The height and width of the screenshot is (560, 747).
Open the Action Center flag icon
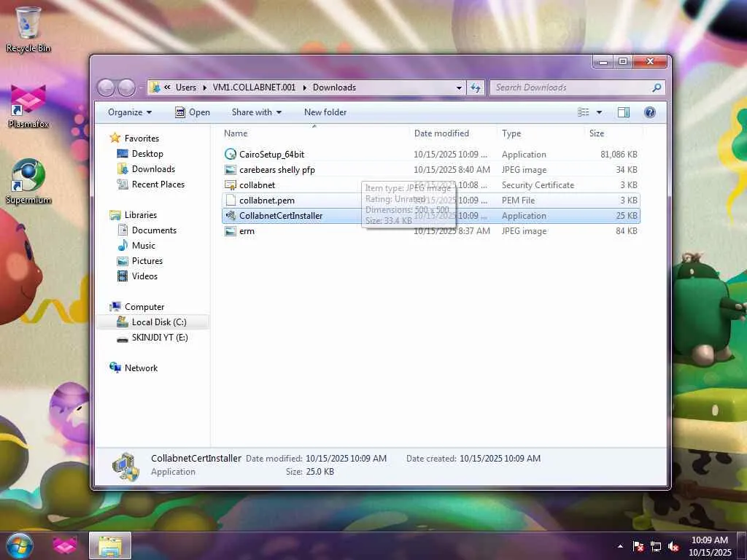[x=638, y=547]
